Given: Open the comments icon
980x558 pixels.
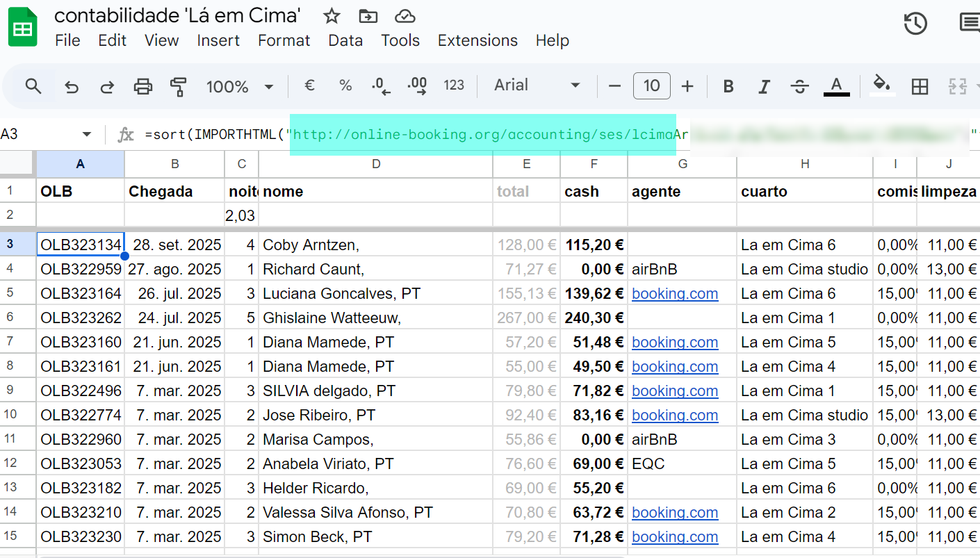Looking at the screenshot, I should click(969, 24).
